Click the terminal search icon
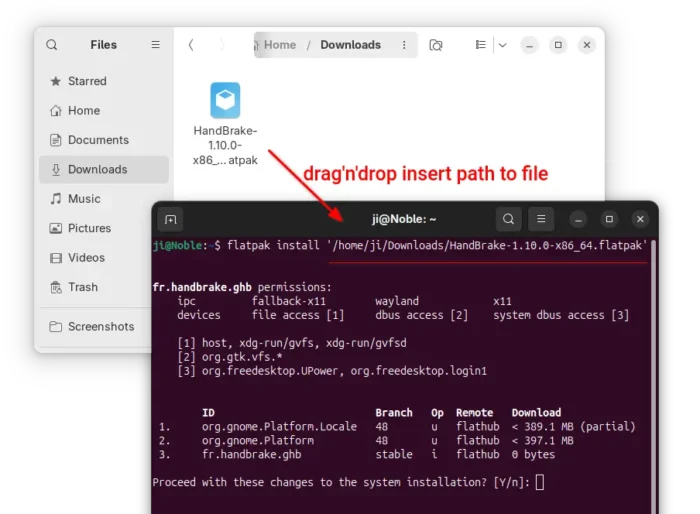The height and width of the screenshot is (514, 700). (509, 219)
